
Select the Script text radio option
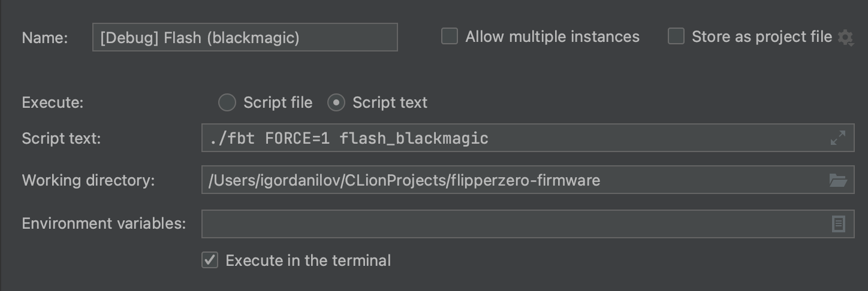coord(336,102)
